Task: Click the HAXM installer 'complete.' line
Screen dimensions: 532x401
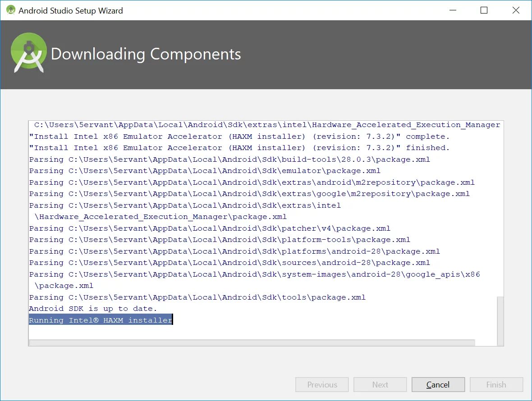Action: tap(239, 136)
